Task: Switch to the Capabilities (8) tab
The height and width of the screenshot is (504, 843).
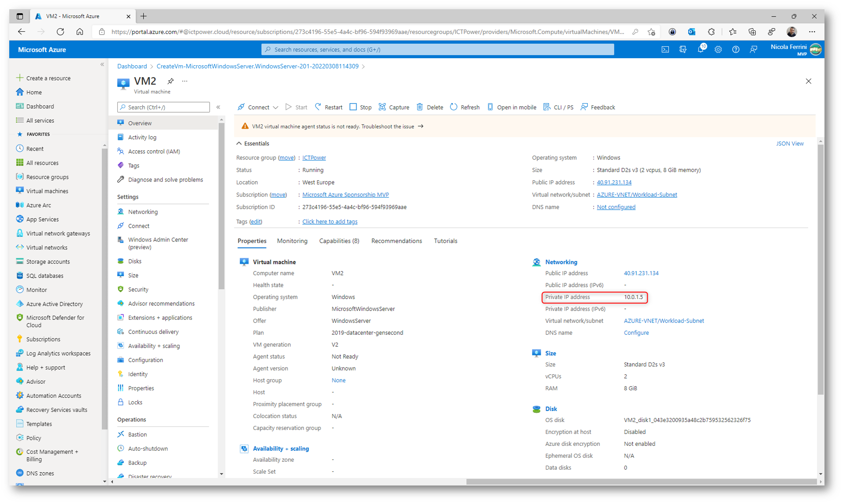Action: point(339,241)
